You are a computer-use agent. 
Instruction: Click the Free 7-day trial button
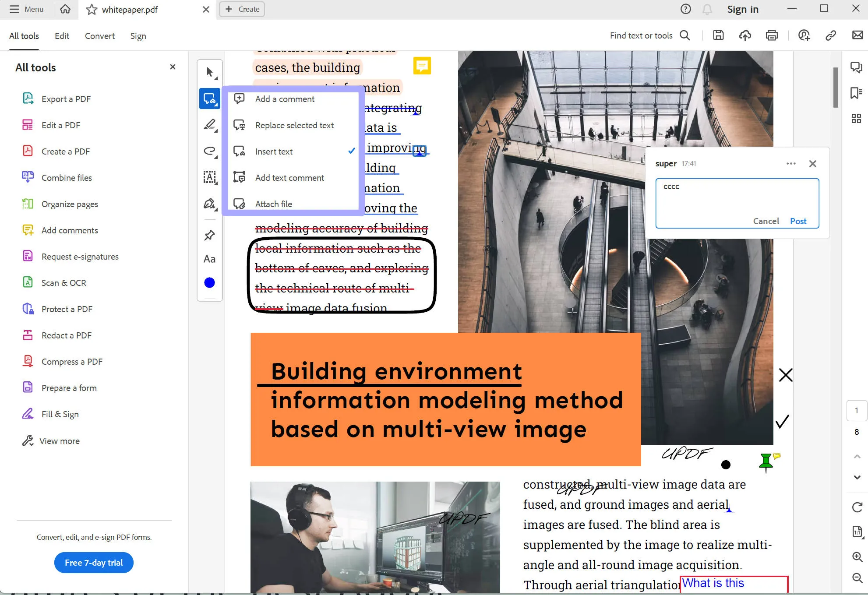[94, 563]
